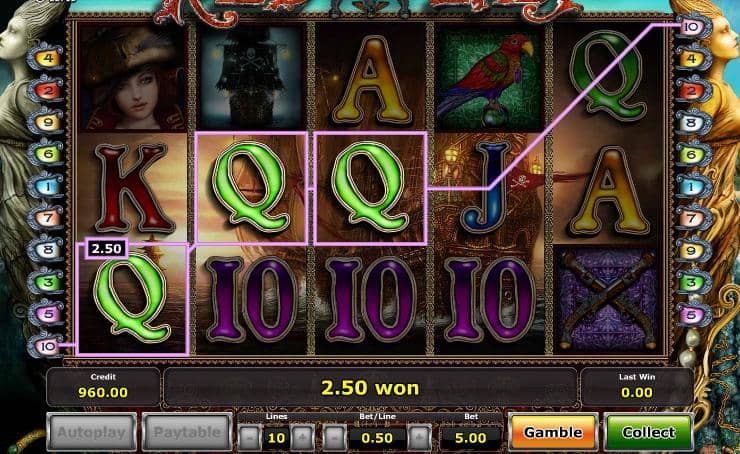Viewport: 740px width, 454px height.
Task: Select payline 4 marker on left side
Action: pos(46,58)
